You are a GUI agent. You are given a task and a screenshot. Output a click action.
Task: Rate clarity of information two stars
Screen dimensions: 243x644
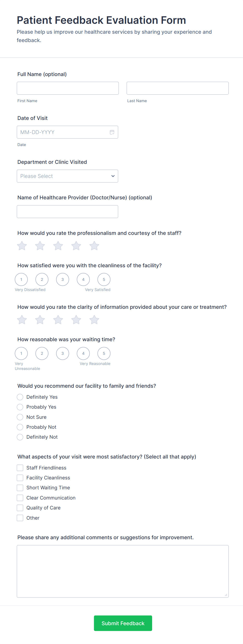click(40, 320)
